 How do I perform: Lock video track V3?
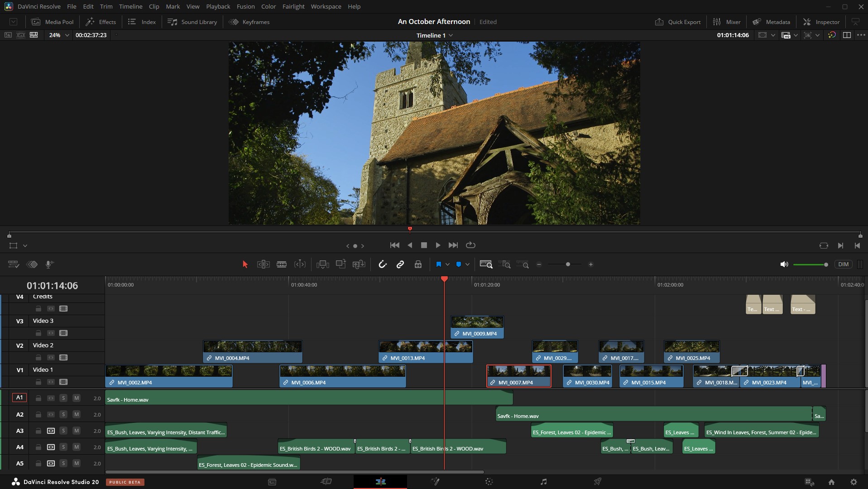pos(38,333)
